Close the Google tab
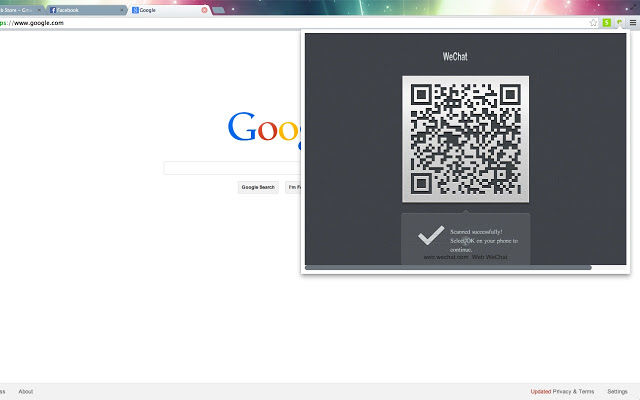This screenshot has width=640, height=400. tap(204, 10)
